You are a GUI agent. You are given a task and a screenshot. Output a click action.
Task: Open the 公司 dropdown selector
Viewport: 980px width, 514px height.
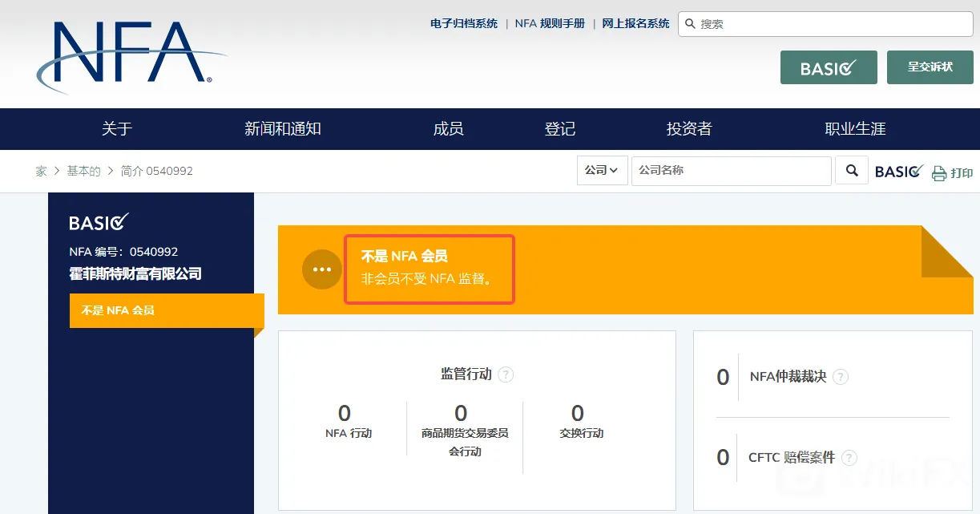[x=602, y=171]
